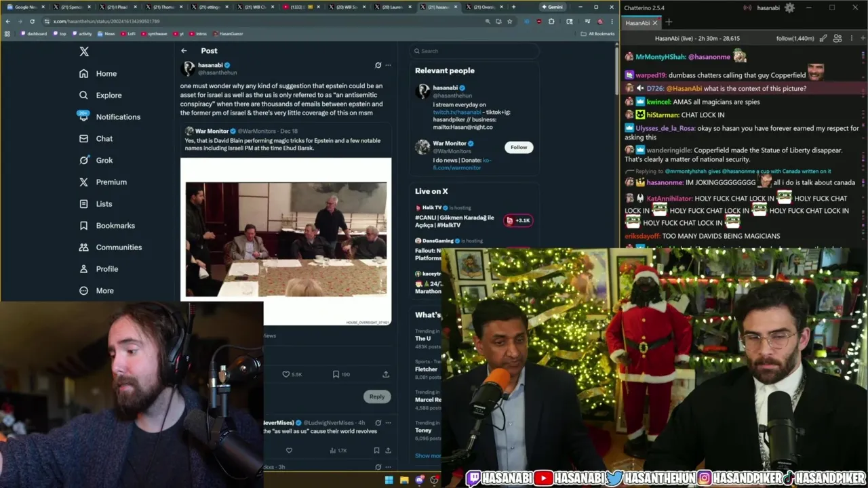This screenshot has height=488, width=868.
Task: Open Grok in the X sidebar
Action: click(96, 160)
